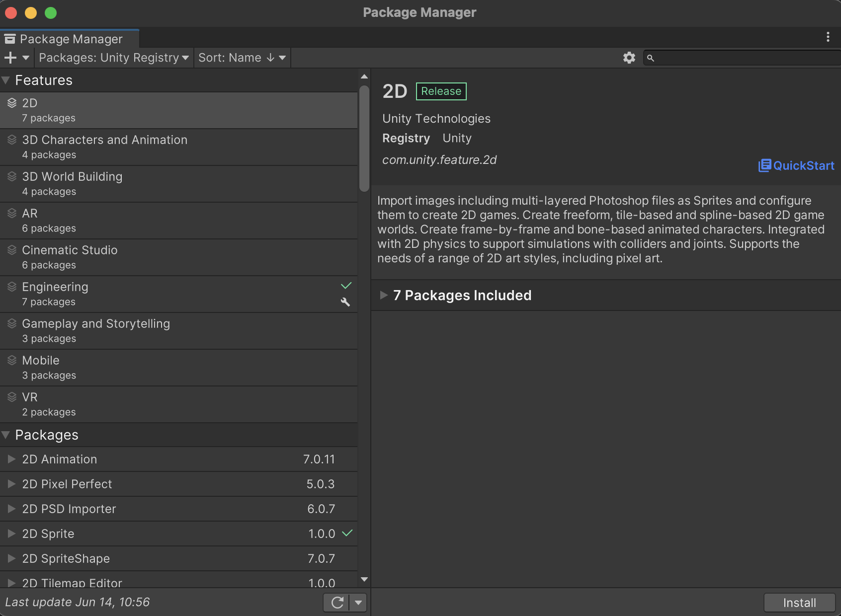Image resolution: width=841 pixels, height=616 pixels.
Task: Click the scroll up arrow of package list
Action: (364, 77)
